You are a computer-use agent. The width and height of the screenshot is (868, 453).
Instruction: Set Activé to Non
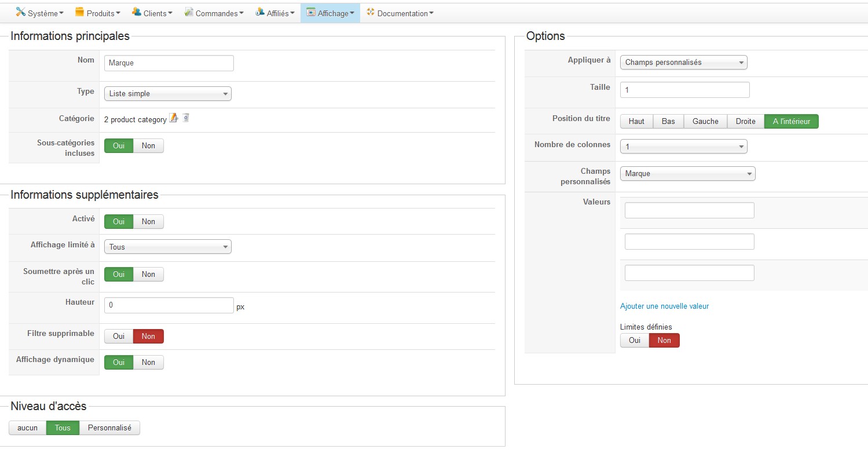(148, 221)
